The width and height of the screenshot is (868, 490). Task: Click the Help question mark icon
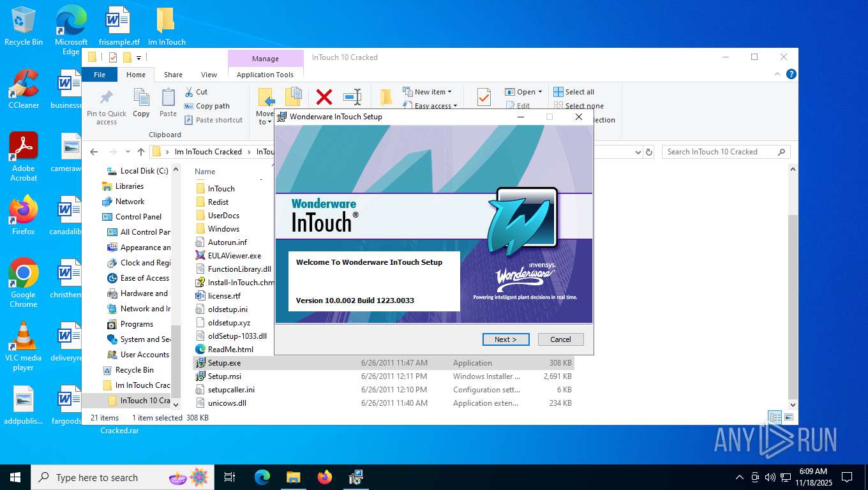tap(791, 75)
